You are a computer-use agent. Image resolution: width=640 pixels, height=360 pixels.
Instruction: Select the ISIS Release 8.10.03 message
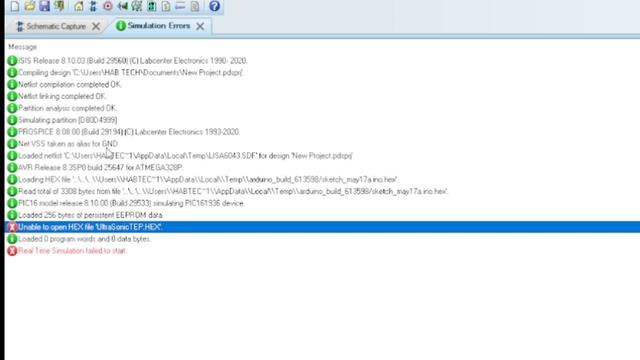[128, 61]
